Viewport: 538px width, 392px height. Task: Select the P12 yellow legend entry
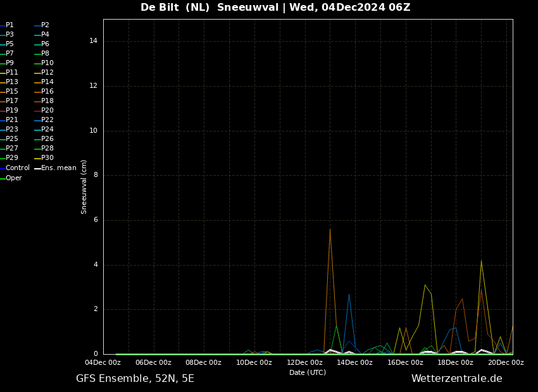[47, 73]
